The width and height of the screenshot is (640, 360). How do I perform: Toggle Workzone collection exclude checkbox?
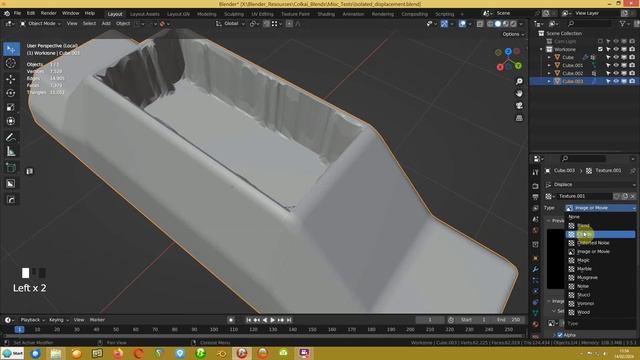click(600, 49)
